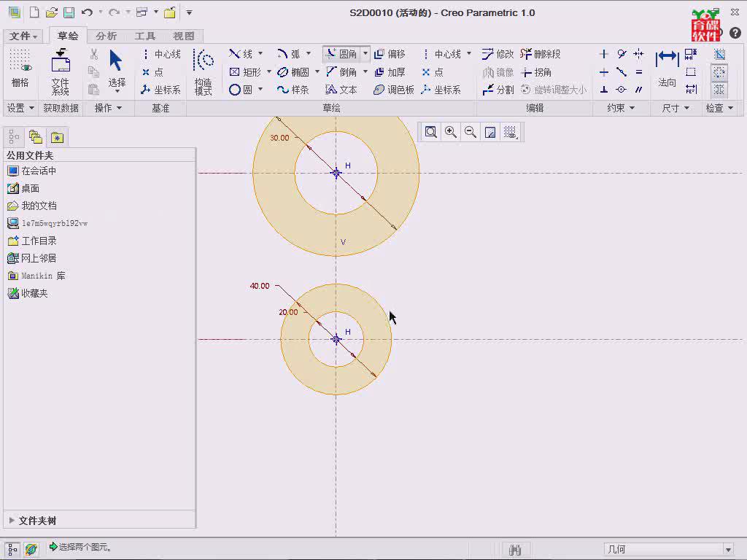Image resolution: width=747 pixels, height=560 pixels.
Task: Toggle the 栅格 grid display
Action: pos(20,68)
